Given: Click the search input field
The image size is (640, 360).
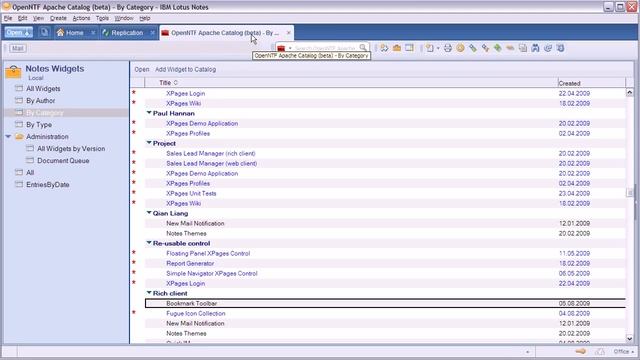Looking at the screenshot, I should click(326, 48).
